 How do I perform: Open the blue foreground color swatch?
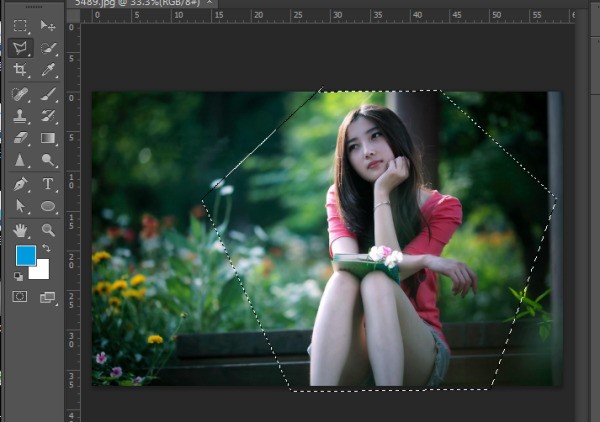(x=24, y=255)
